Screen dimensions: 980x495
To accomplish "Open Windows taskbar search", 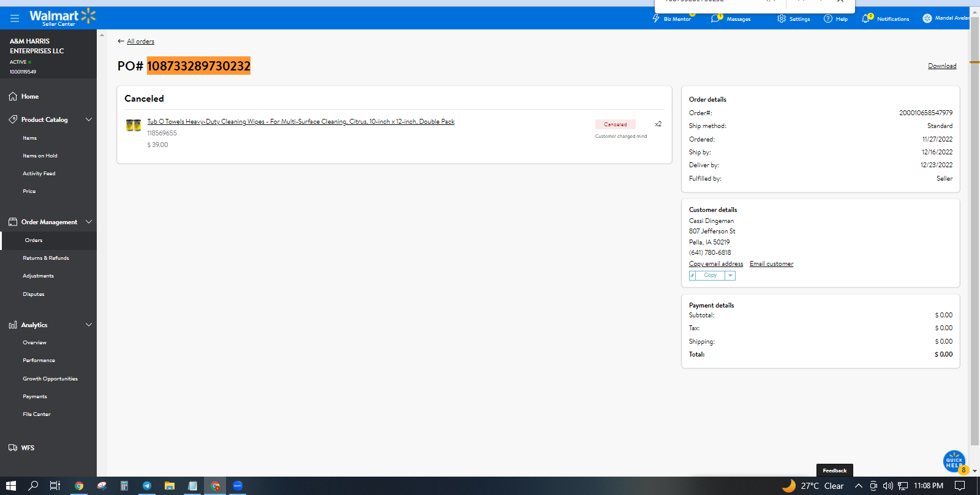I will [x=33, y=486].
